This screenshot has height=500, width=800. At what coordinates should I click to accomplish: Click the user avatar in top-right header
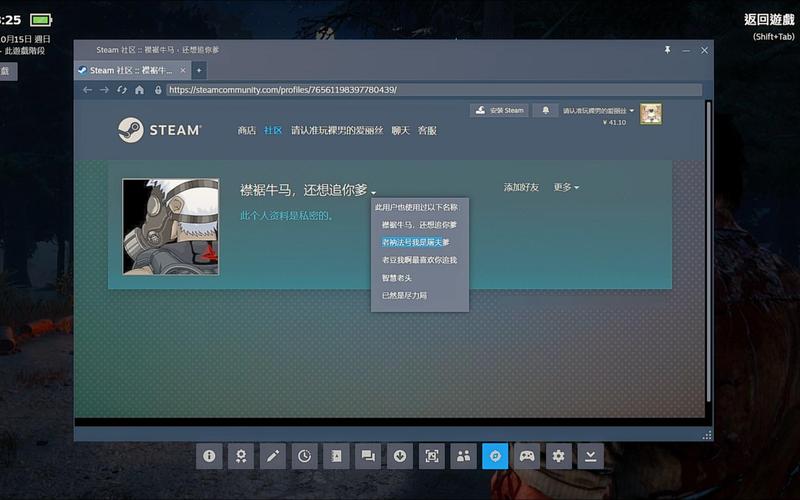click(651, 114)
